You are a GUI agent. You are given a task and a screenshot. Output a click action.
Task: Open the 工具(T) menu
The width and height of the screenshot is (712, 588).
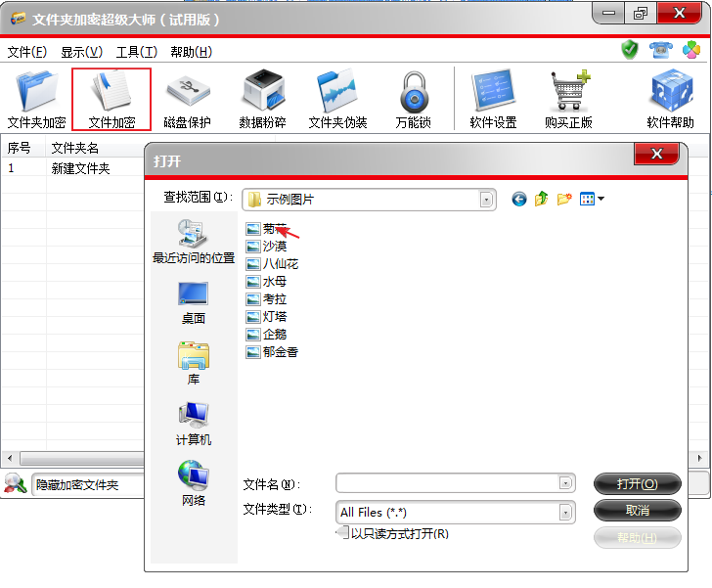[x=137, y=52]
